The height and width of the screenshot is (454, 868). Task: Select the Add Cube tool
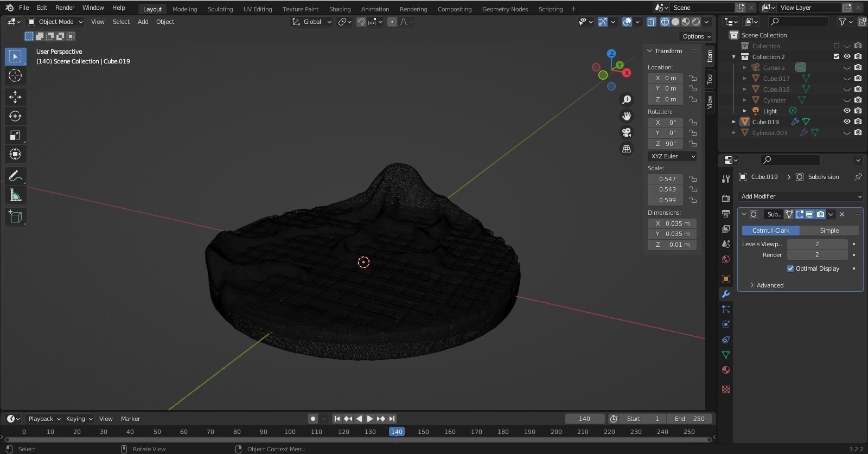(x=15, y=216)
